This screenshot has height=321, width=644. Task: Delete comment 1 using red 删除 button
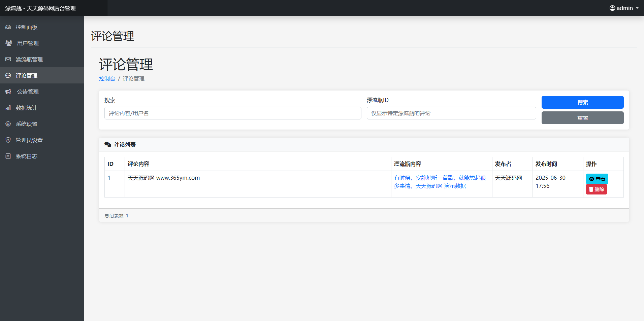click(596, 189)
